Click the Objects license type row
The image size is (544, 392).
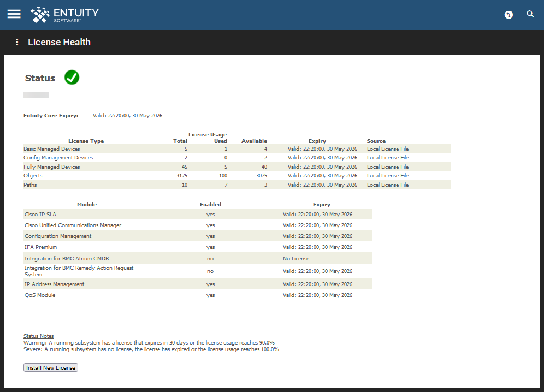point(237,176)
